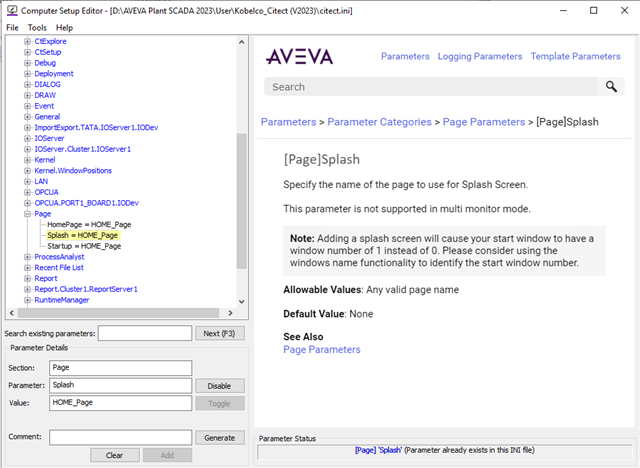
Task: Expand the IOServer section node
Action: click(x=27, y=138)
